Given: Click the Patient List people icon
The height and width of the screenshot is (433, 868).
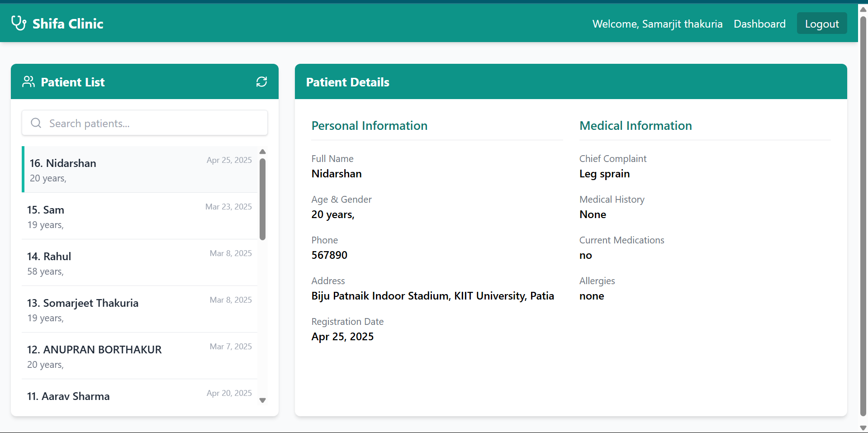Looking at the screenshot, I should click(x=28, y=81).
